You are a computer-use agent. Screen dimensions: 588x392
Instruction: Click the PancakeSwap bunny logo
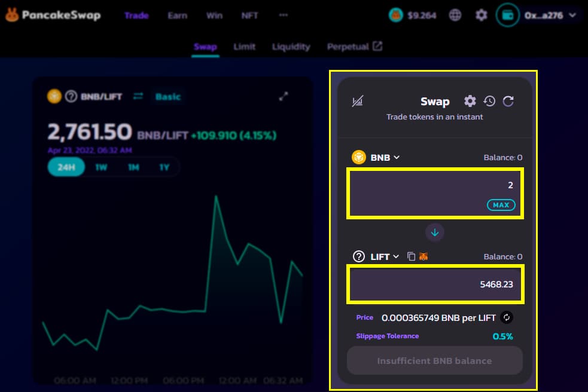pyautogui.click(x=12, y=15)
